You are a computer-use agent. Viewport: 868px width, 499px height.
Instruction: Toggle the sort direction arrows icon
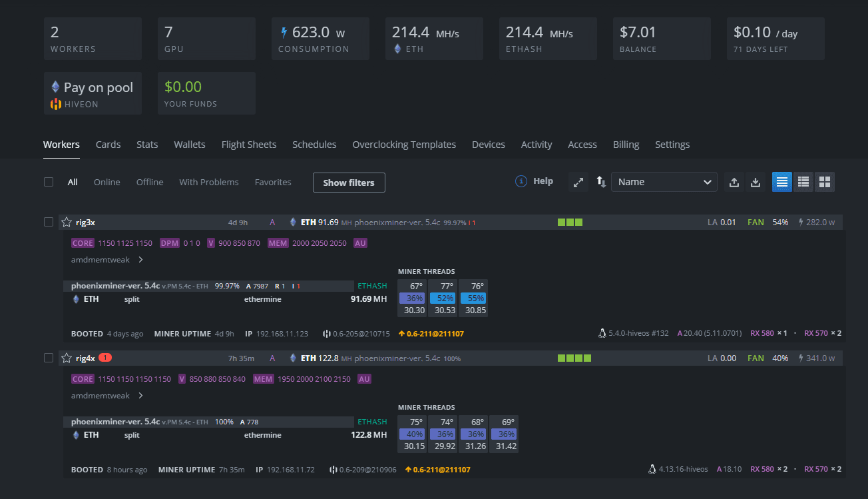click(601, 182)
